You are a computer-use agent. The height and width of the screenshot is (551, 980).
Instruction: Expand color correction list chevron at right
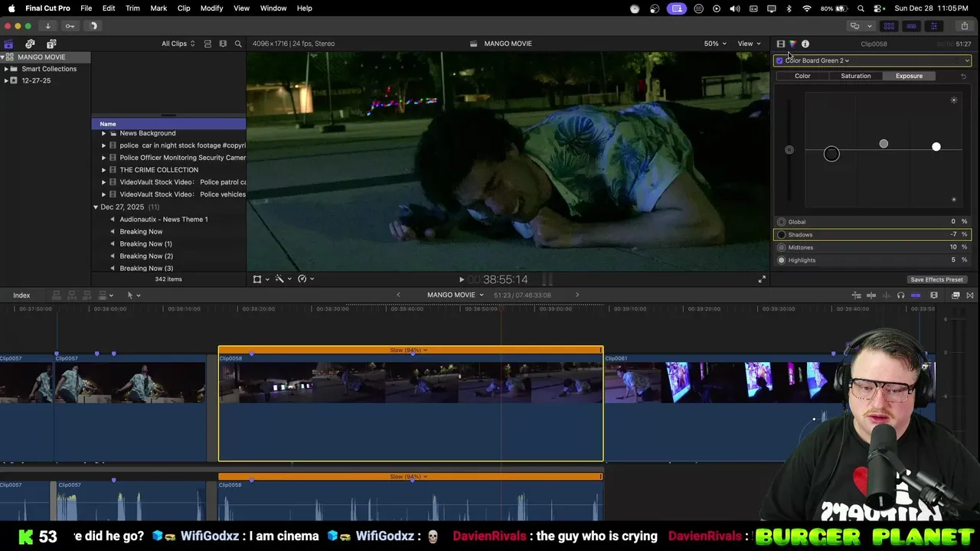967,60
